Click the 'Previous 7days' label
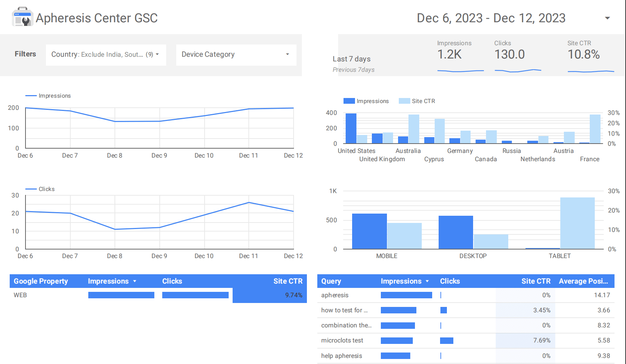The height and width of the screenshot is (364, 626). 354,70
